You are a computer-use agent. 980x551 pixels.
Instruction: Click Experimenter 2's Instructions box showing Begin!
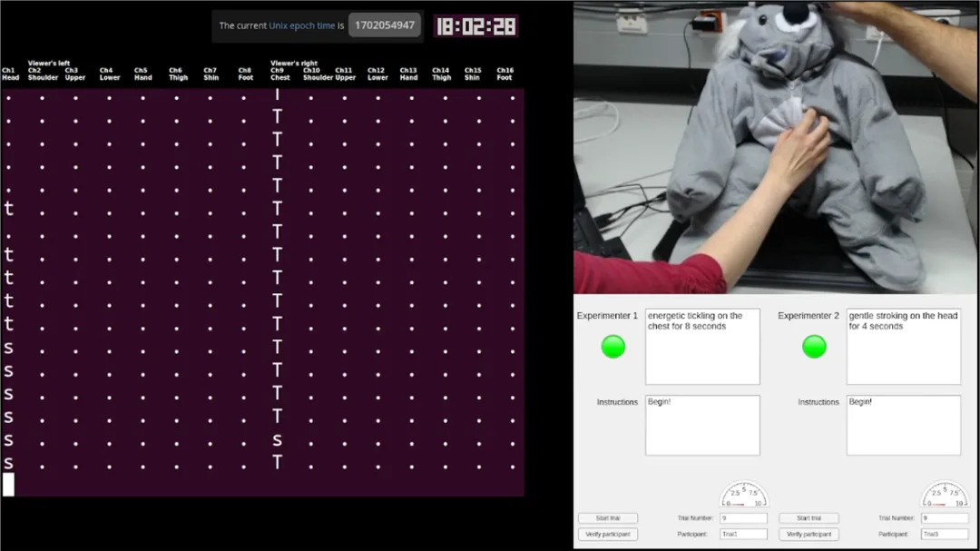click(904, 426)
